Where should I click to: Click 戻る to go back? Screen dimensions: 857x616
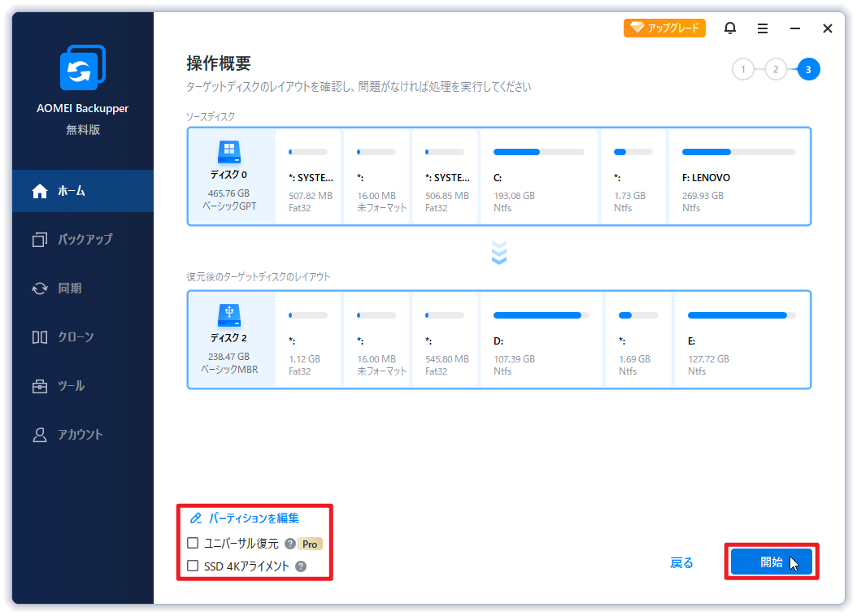click(681, 562)
